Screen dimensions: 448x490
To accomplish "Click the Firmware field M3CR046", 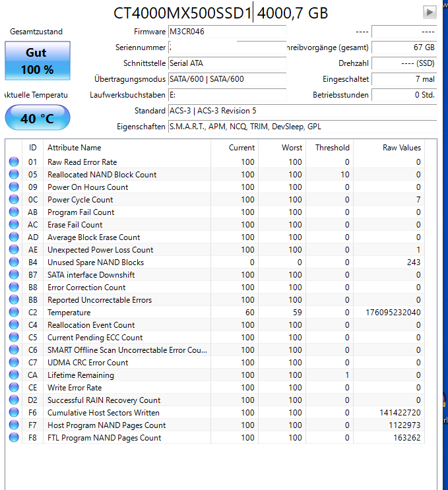I will click(x=227, y=32).
